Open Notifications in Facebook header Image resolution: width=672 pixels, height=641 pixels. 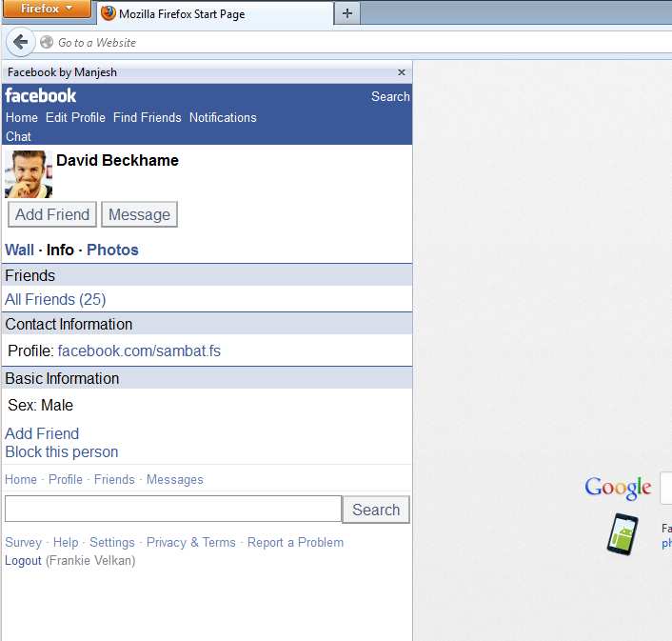click(223, 117)
